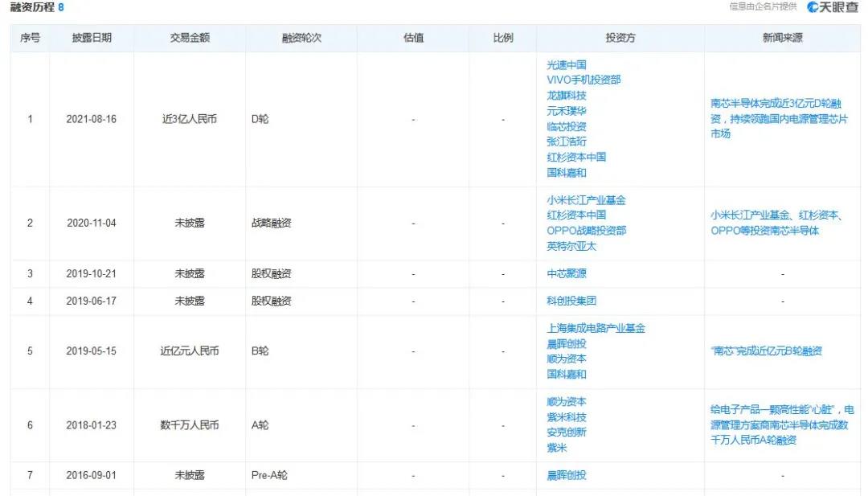Click the 信息由企名片提供 note
Image resolution: width=868 pixels, height=496 pixels.
tap(763, 6)
